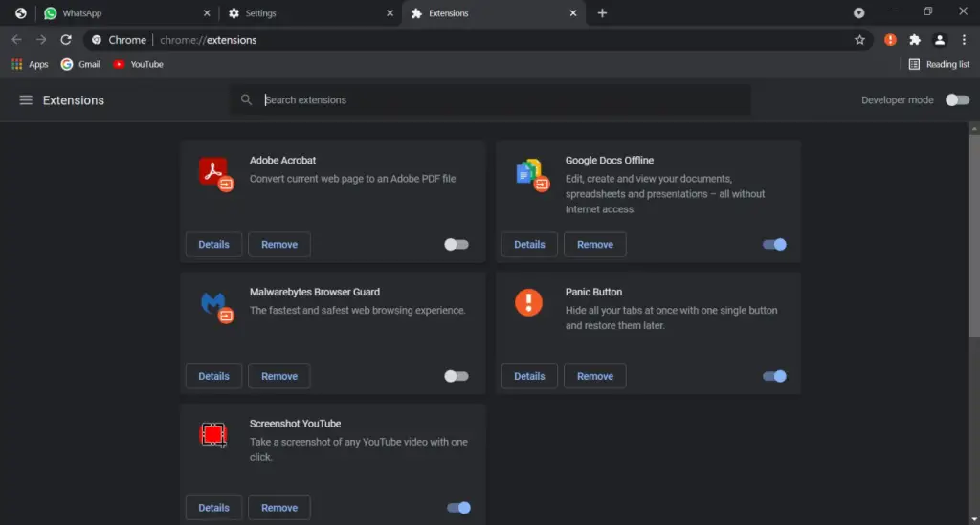This screenshot has width=980, height=525.
Task: Focus the Search extensions field
Action: (x=491, y=99)
